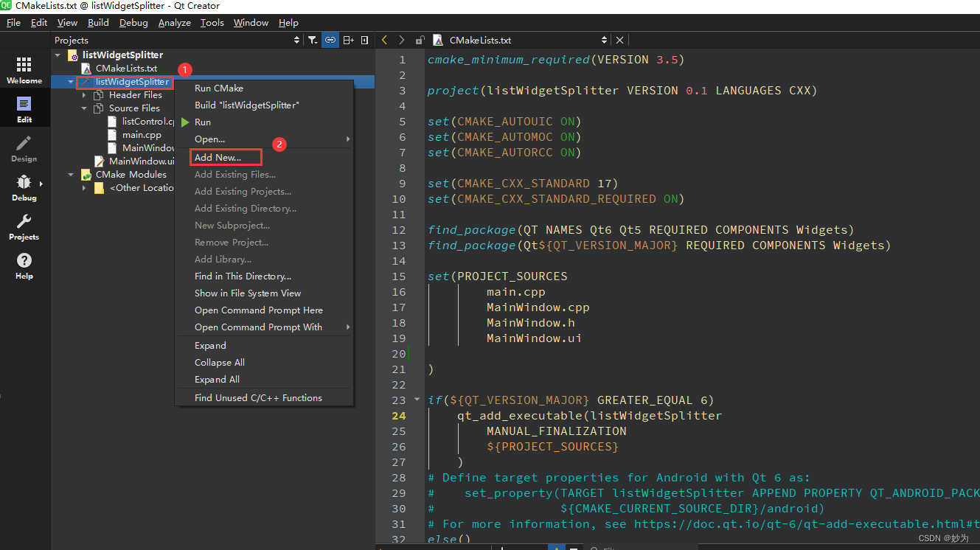Expand the Other Locations node arrow
The image size is (980, 550).
(x=84, y=188)
